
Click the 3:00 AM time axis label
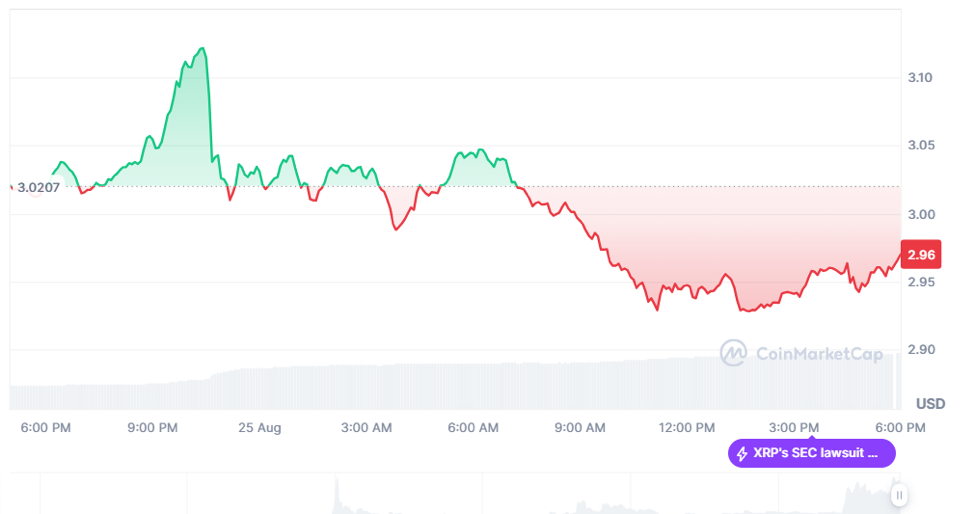click(366, 428)
